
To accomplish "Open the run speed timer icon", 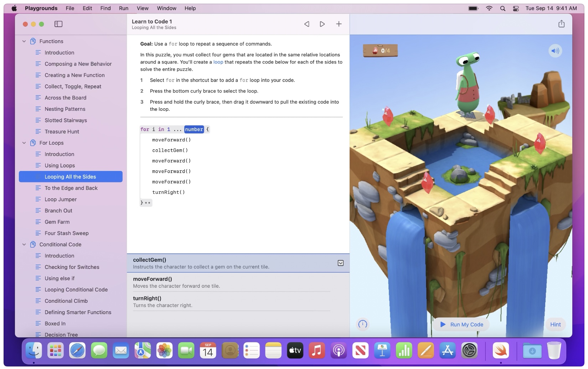I will (363, 324).
